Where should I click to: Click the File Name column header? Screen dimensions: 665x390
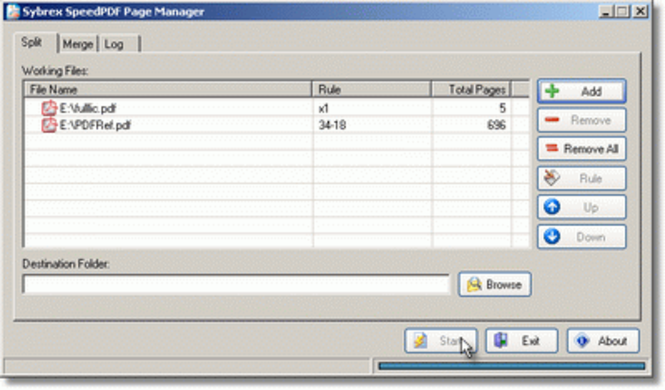point(168,89)
